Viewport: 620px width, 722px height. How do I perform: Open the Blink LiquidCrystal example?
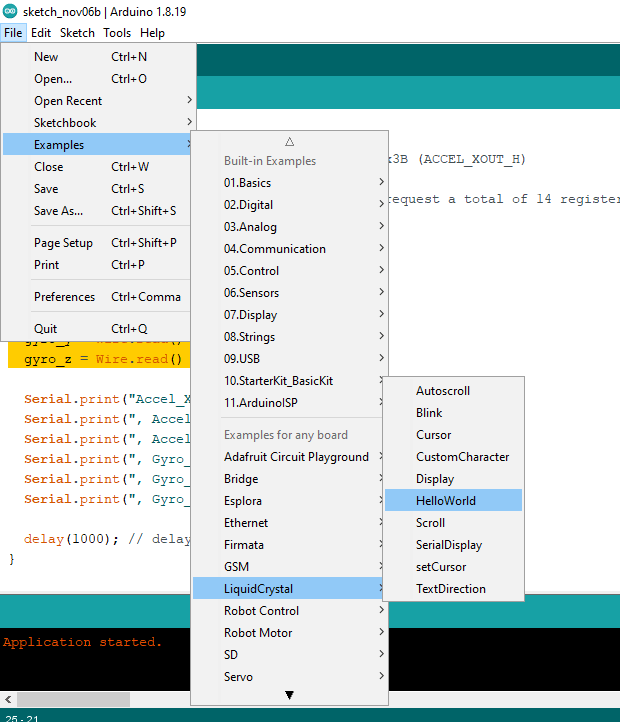click(x=453, y=413)
